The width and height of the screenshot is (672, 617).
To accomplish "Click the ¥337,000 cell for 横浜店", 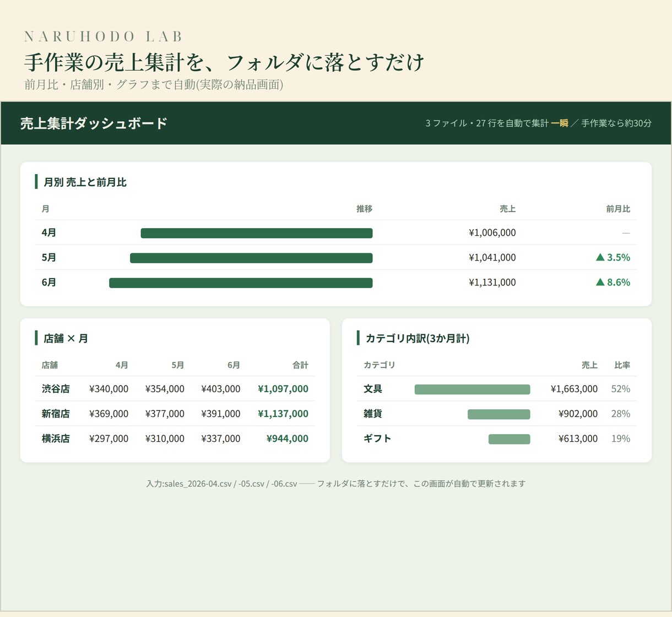I will pyautogui.click(x=221, y=438).
